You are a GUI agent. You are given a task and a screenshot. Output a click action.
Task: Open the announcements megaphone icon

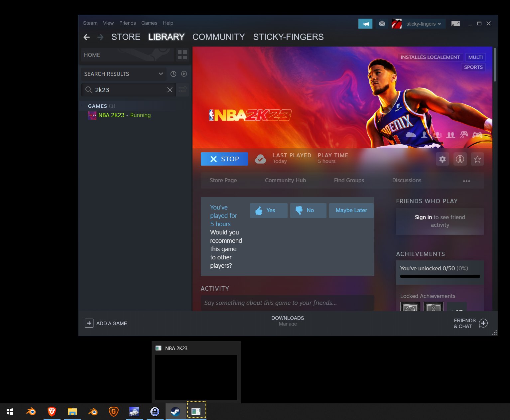pyautogui.click(x=365, y=24)
